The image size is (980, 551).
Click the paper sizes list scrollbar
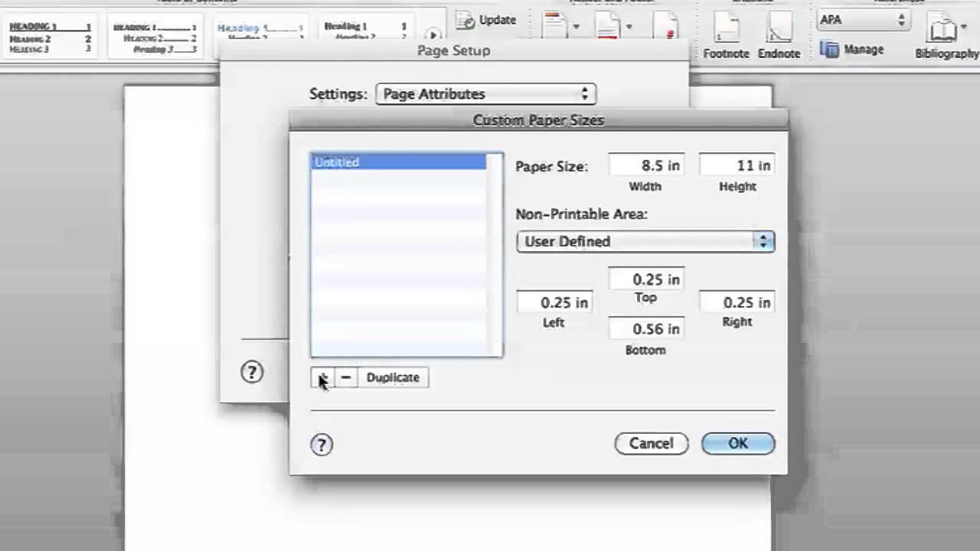(495, 255)
